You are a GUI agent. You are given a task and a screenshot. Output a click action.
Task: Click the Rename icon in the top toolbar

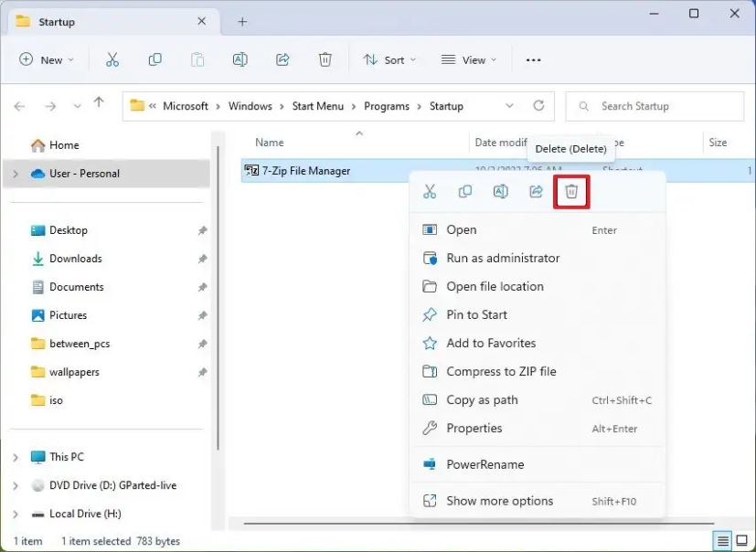click(x=240, y=59)
